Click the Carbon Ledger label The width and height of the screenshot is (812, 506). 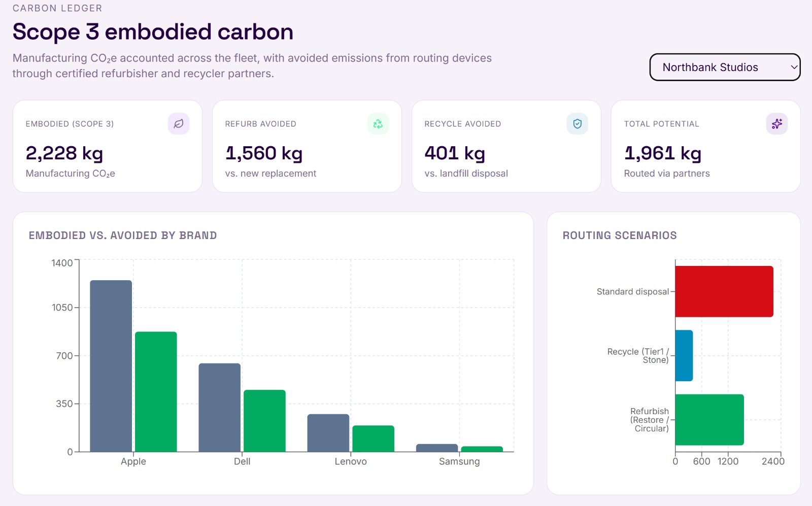tap(57, 8)
